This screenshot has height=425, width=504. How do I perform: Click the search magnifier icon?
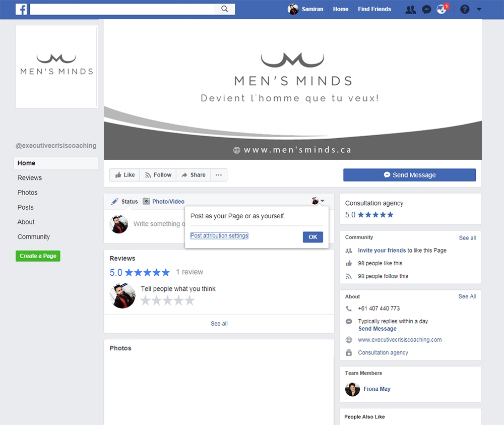(x=225, y=9)
